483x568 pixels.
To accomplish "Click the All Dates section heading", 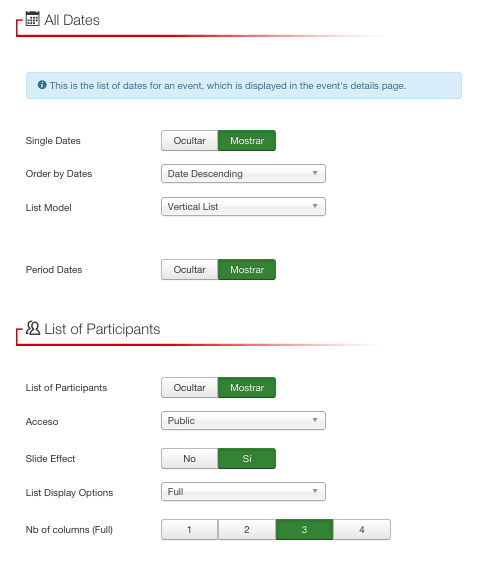I will point(72,20).
